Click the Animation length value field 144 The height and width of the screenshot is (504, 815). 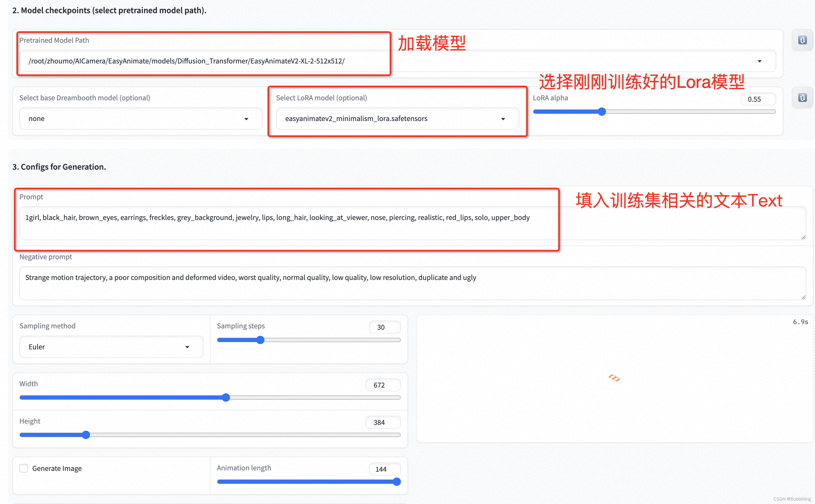[384, 469]
